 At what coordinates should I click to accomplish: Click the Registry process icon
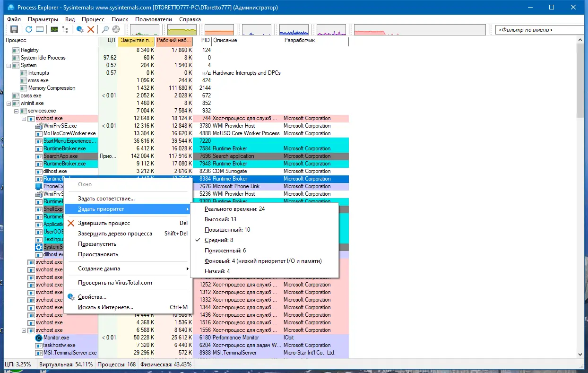pyautogui.click(x=16, y=50)
